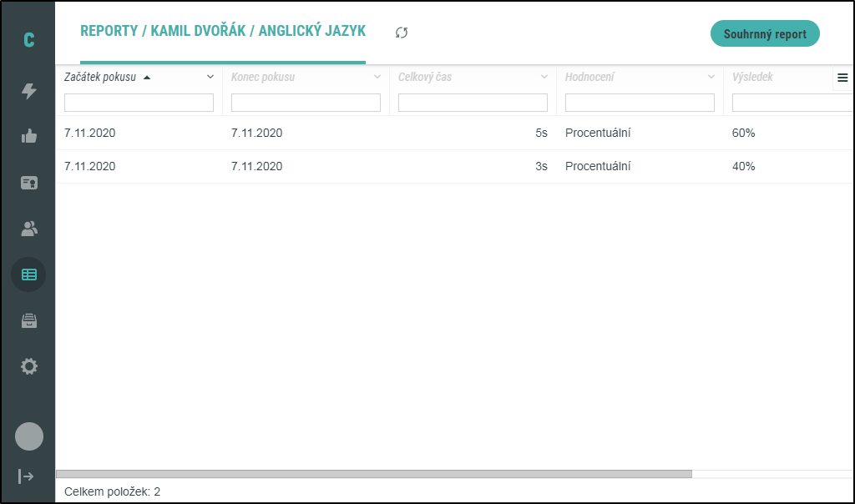Open the settings gear icon
855x504 pixels.
pos(28,366)
